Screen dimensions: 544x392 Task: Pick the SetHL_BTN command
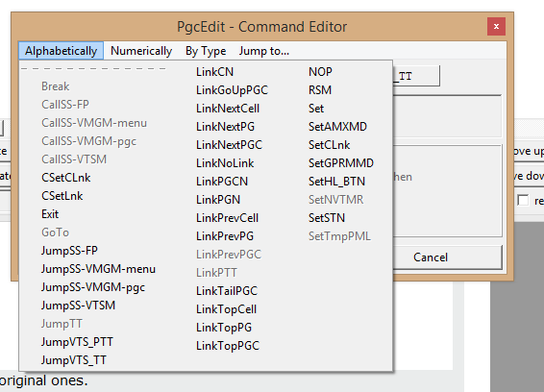point(336,182)
